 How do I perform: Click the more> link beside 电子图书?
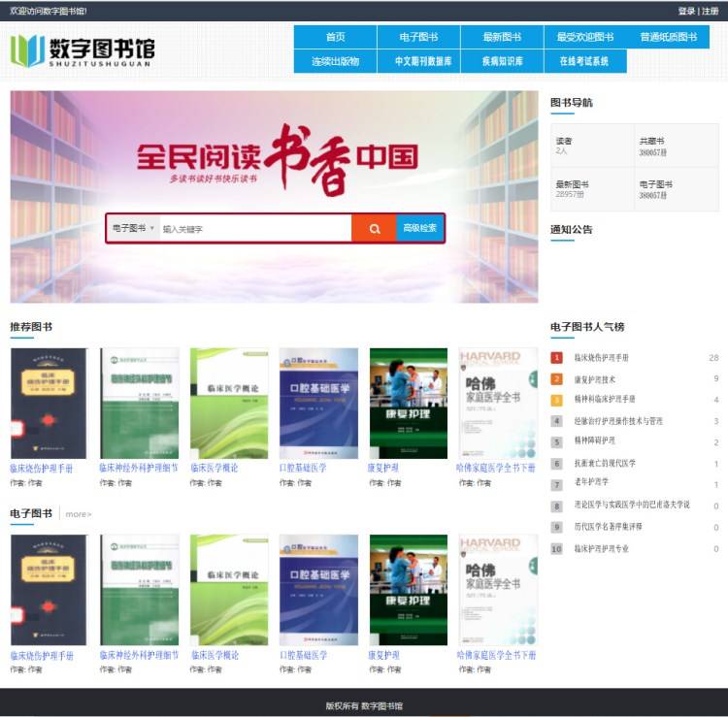coord(79,514)
